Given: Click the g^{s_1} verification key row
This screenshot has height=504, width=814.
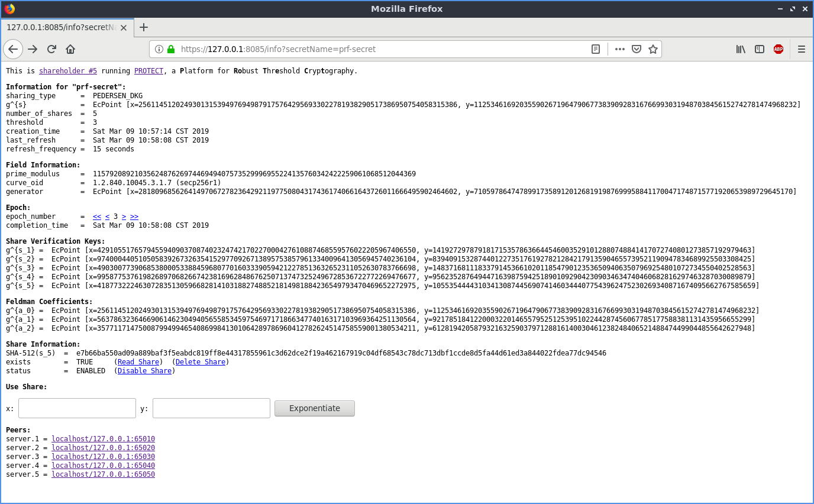Looking at the screenshot, I should pos(380,250).
